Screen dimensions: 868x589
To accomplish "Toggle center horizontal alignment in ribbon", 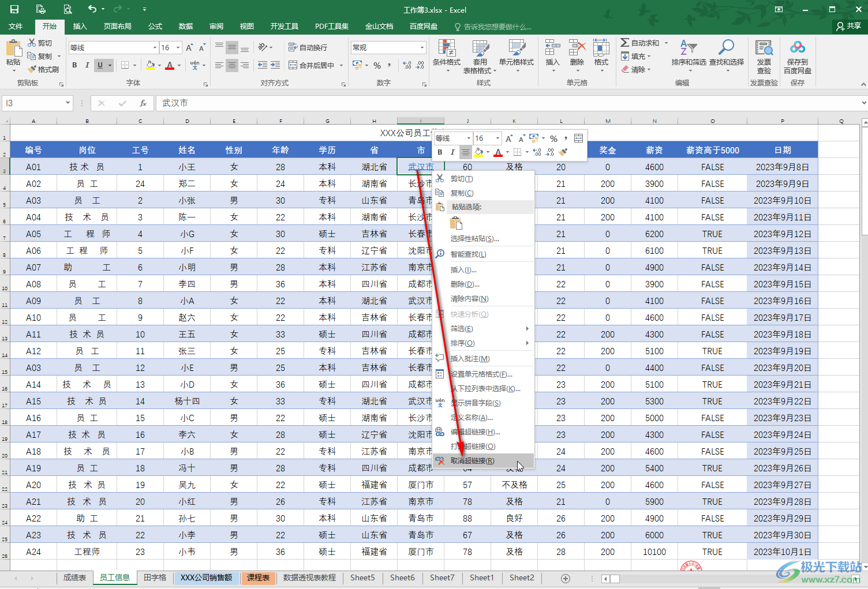I will (232, 65).
